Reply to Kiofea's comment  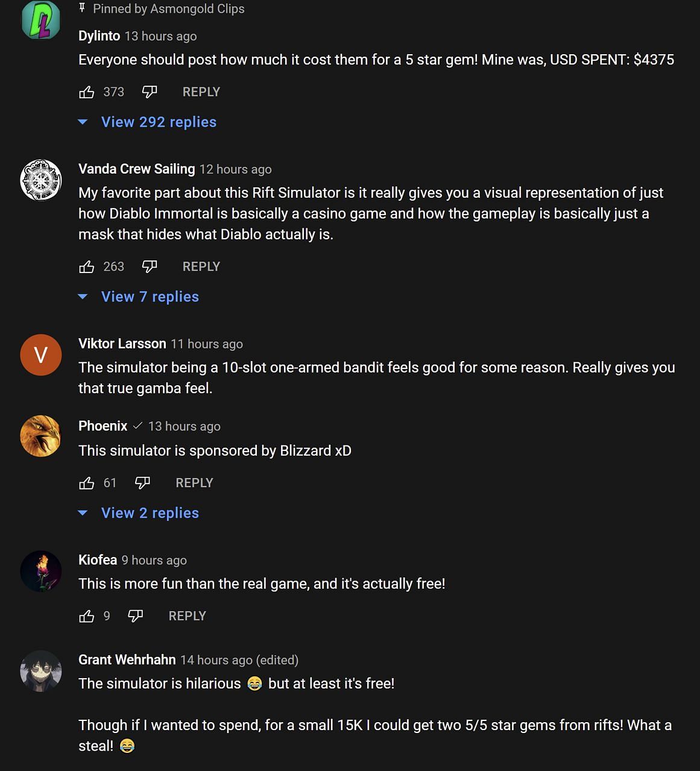tap(187, 617)
